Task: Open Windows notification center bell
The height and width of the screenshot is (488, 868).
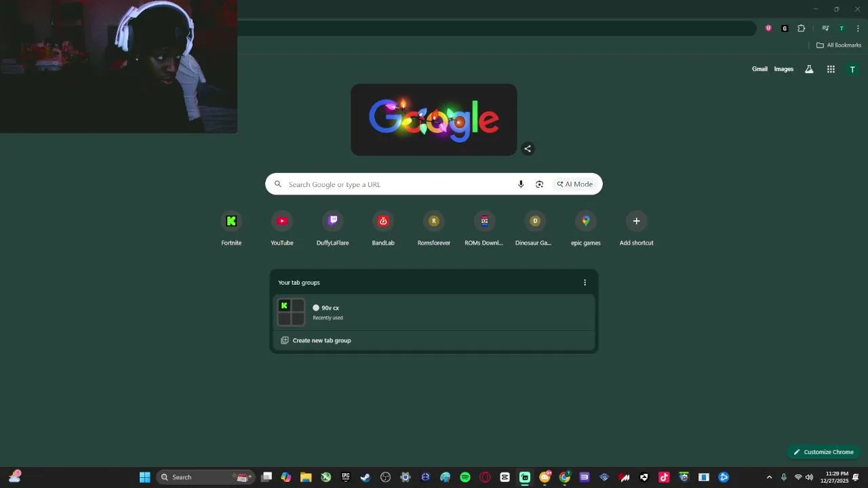Action: tap(856, 477)
